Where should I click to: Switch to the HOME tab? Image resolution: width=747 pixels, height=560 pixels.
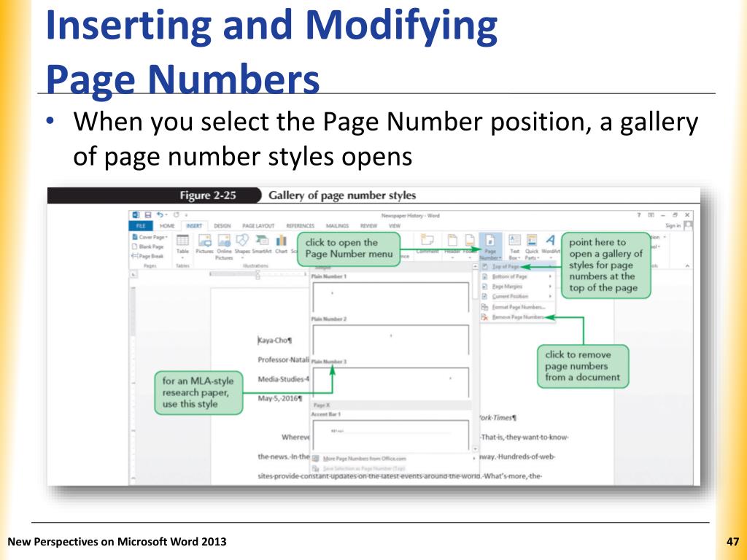coord(167,226)
